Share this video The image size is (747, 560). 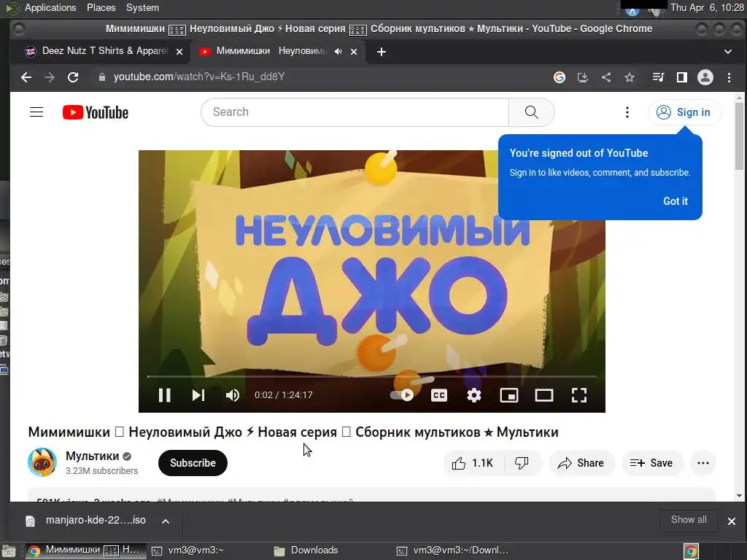581,463
